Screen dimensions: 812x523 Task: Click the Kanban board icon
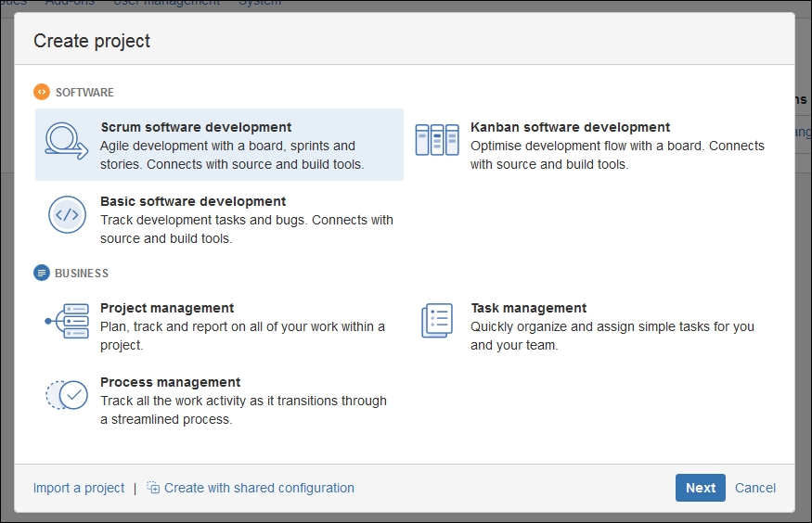click(x=437, y=140)
